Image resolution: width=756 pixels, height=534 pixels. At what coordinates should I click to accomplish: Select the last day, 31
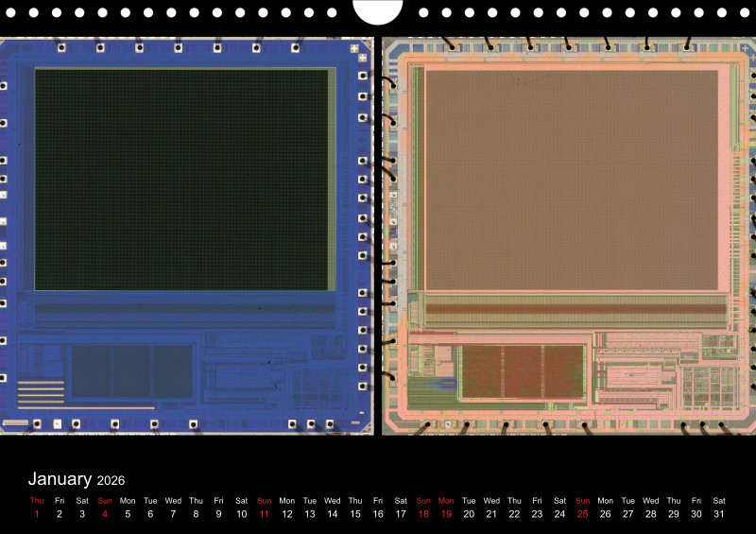[x=719, y=514]
